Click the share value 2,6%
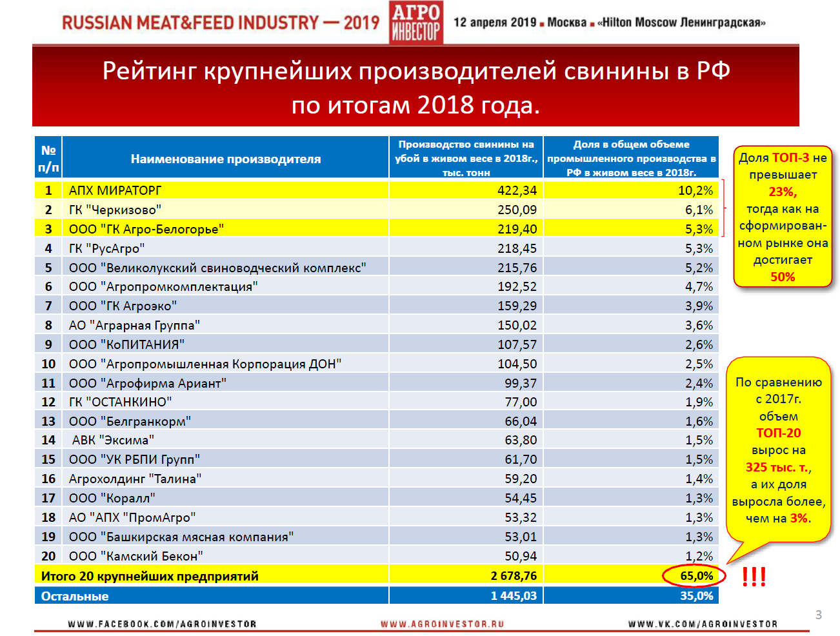The height and width of the screenshot is (636, 840). [699, 344]
